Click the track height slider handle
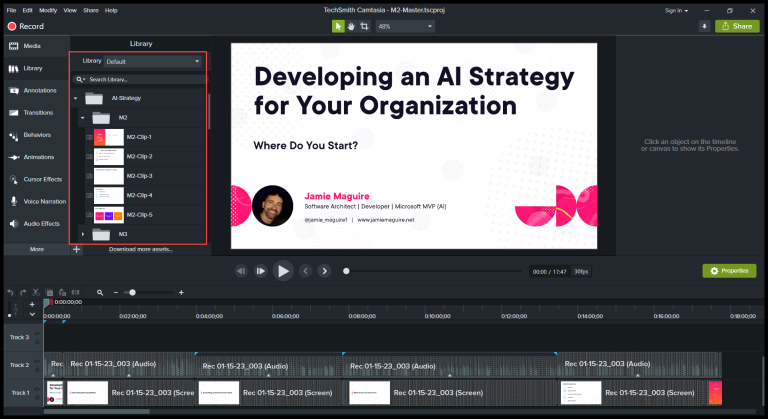Viewport: 768px width, 419px height. tap(9, 315)
